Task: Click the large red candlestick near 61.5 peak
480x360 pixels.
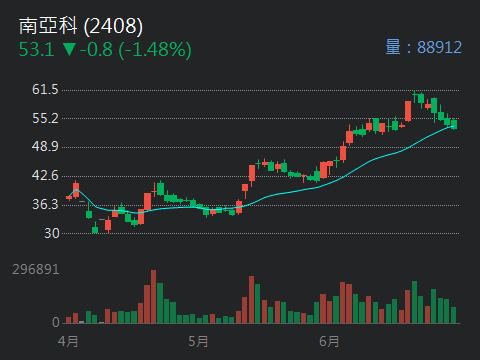Action: tap(408, 111)
